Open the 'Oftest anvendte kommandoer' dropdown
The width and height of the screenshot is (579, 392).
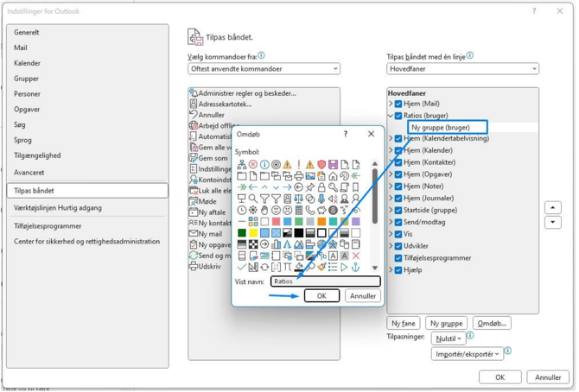click(264, 68)
